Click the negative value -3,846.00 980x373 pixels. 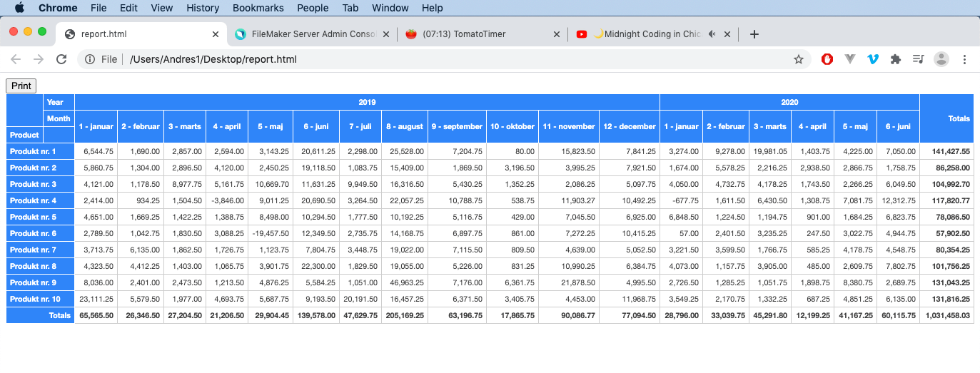[x=227, y=200]
